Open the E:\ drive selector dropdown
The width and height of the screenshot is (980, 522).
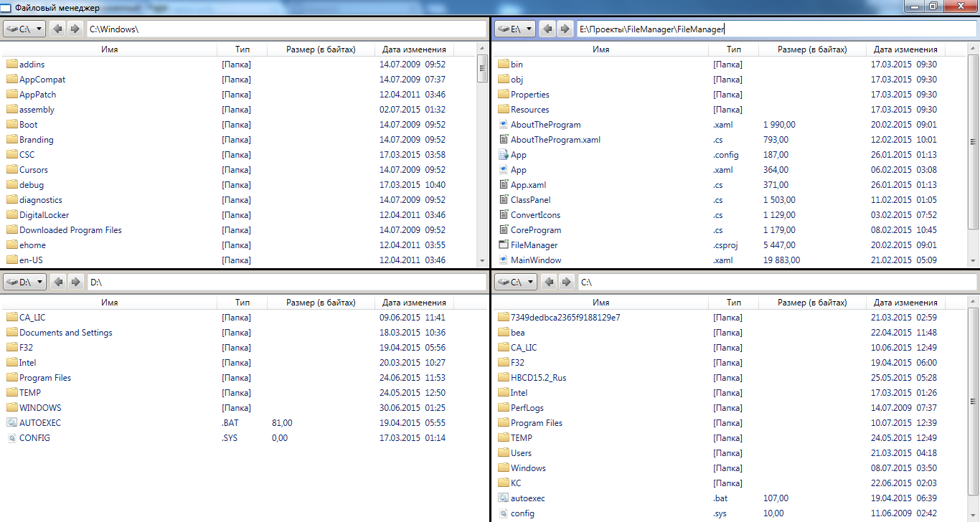(x=515, y=29)
